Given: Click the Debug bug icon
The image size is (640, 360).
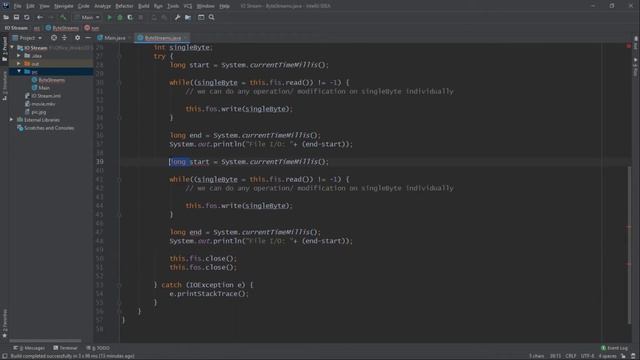Looking at the screenshot, I should click(120, 17).
